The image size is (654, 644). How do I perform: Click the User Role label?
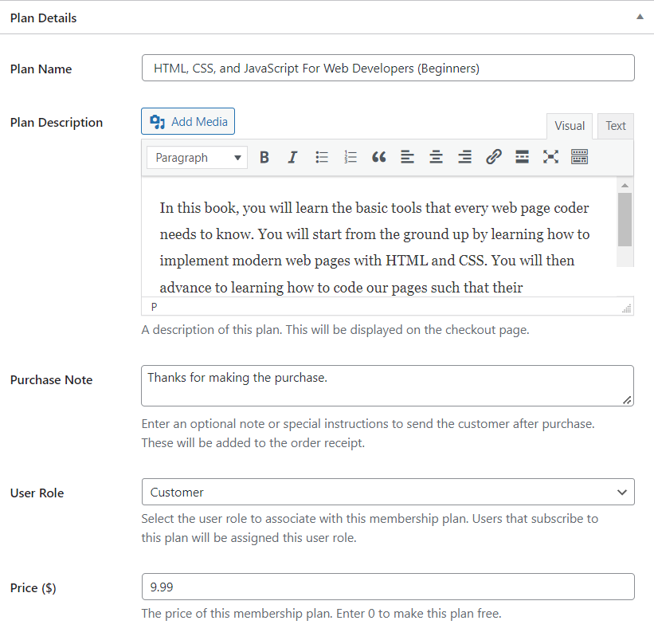click(37, 493)
